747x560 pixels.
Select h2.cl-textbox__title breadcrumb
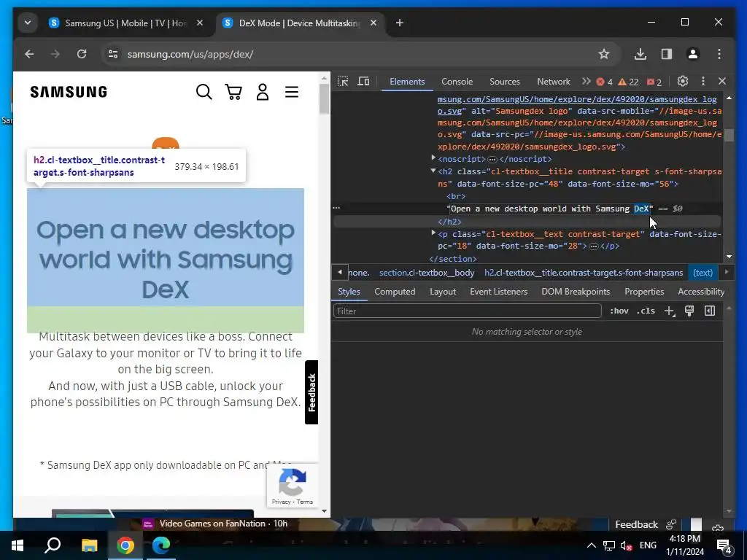click(584, 273)
